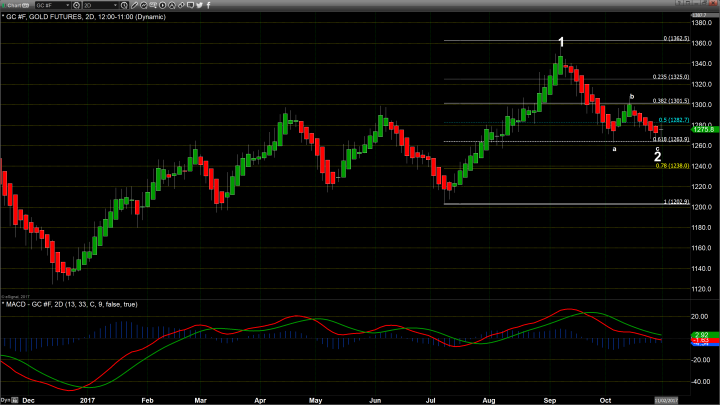Open the 2D interval dropdown
This screenshot has height=405, width=720.
point(101,6)
